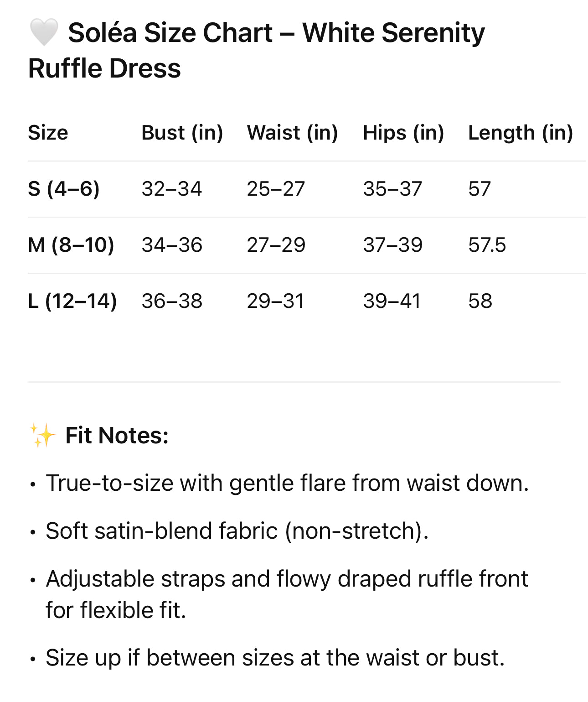The height and width of the screenshot is (702, 588).
Task: Click the Fit Notes heading
Action: pos(117,435)
